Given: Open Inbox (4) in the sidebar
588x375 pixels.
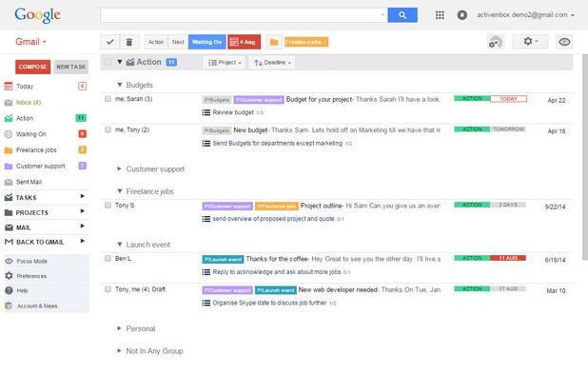Looking at the screenshot, I should [x=29, y=103].
